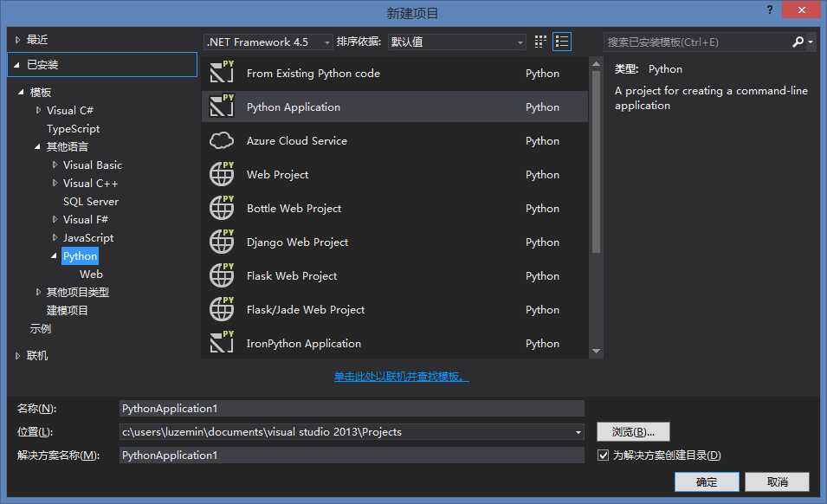Expand the Visual Basic node arrow
Viewport: 827px width, 504px height.
click(55, 165)
